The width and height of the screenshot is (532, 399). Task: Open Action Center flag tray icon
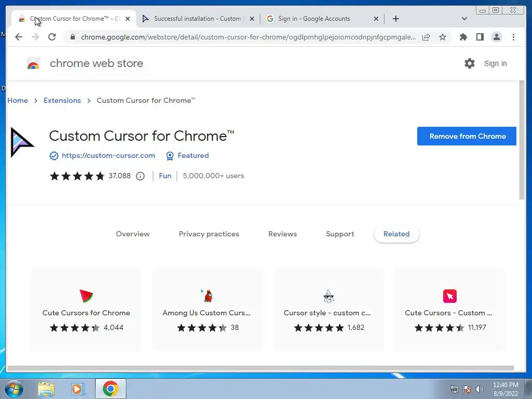pyautogui.click(x=467, y=389)
